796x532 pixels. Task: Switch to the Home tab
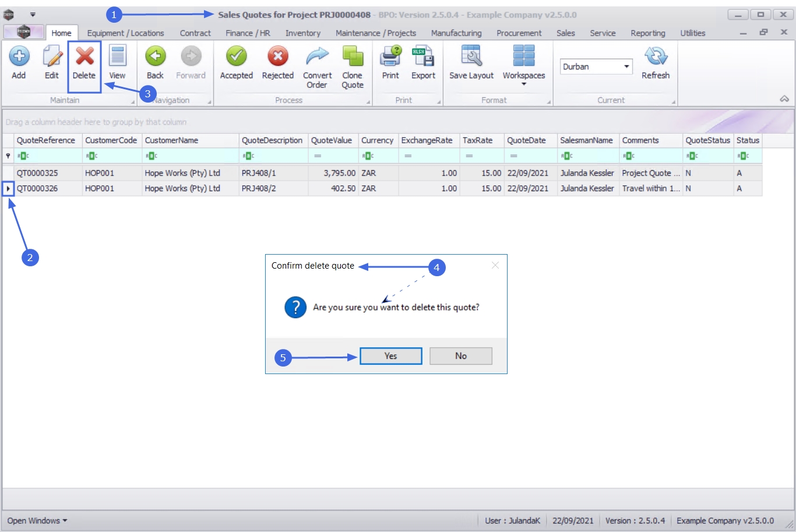click(61, 33)
